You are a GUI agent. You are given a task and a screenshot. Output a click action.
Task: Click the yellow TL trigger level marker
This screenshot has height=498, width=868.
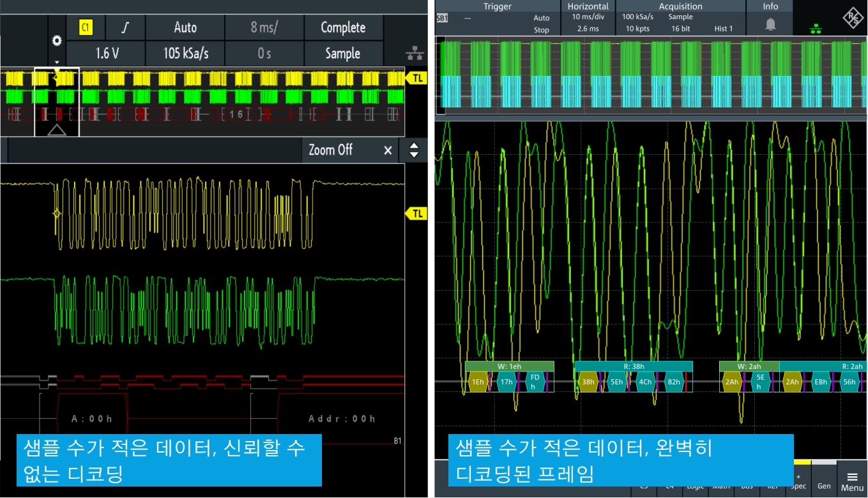(x=417, y=78)
